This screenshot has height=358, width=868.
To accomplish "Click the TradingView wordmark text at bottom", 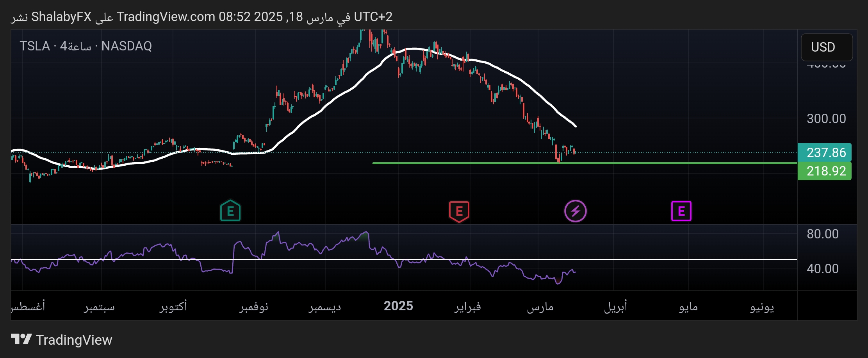I will (74, 340).
